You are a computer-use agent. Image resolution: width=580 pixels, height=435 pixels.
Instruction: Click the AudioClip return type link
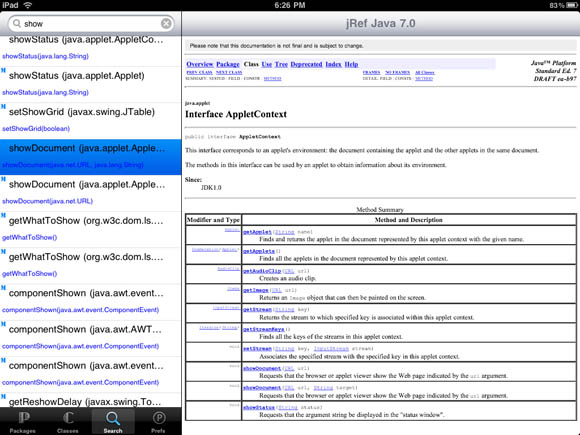[x=228, y=269]
